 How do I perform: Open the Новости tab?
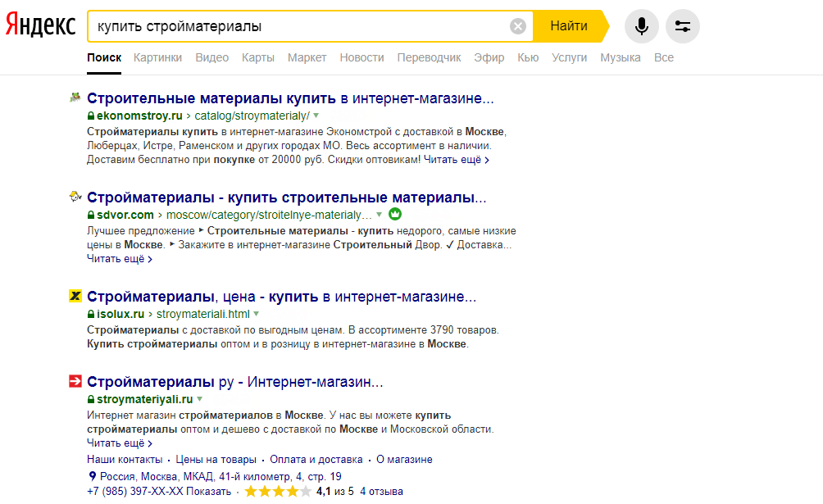click(x=361, y=57)
